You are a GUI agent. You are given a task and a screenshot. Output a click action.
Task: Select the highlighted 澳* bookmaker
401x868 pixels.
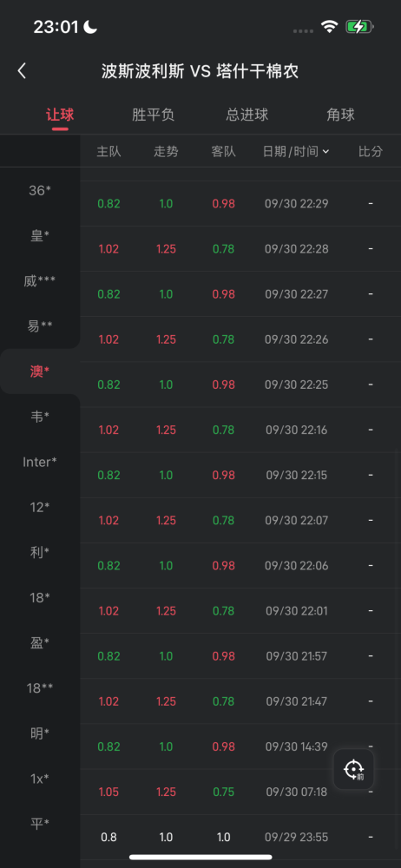[x=40, y=372]
